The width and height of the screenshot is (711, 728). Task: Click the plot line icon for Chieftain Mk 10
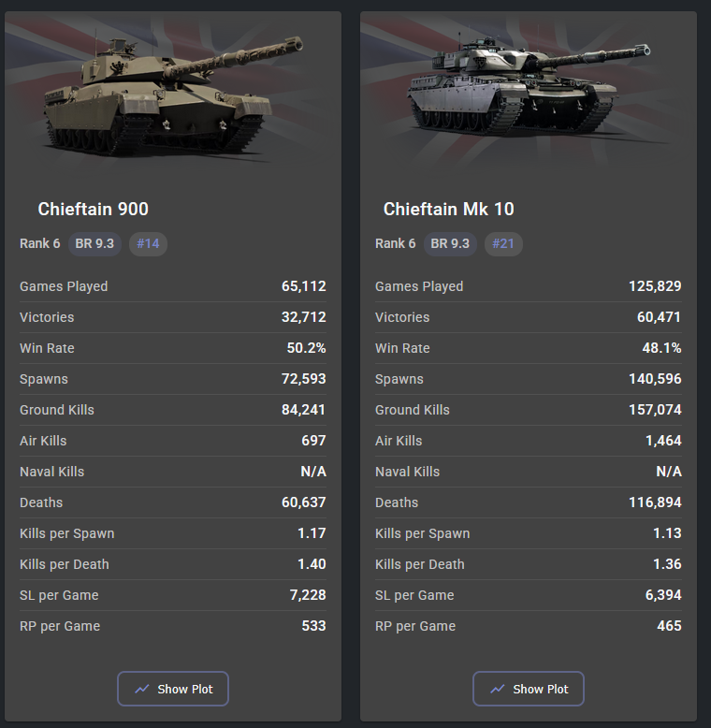(498, 689)
